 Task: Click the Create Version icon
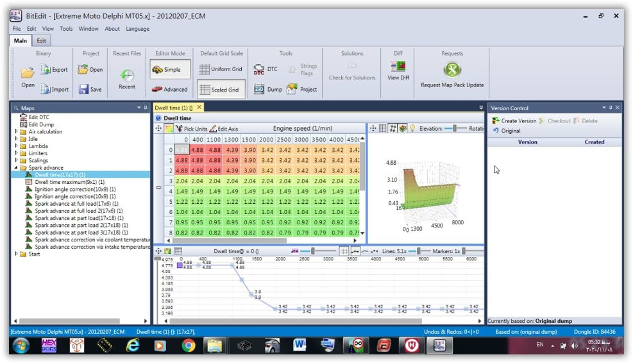pyautogui.click(x=496, y=120)
